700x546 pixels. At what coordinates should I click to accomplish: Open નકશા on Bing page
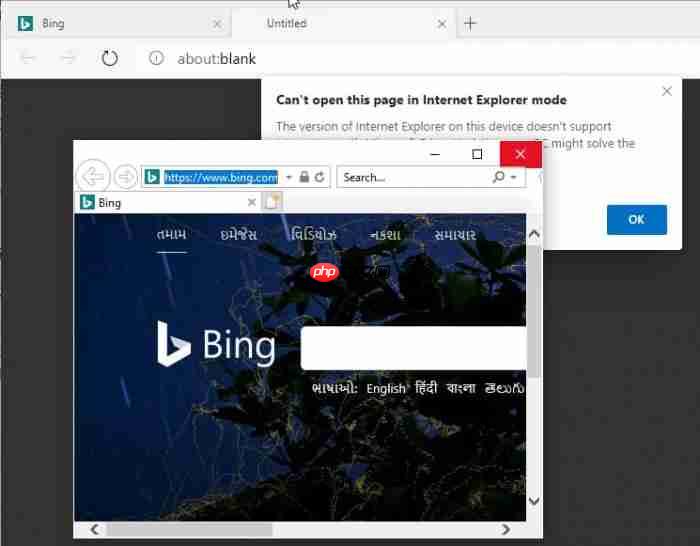pyautogui.click(x=385, y=235)
